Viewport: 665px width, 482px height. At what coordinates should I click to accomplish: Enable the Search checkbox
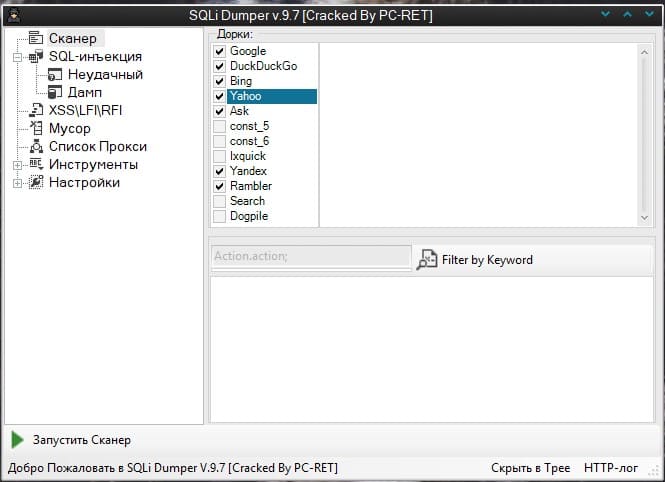click(219, 201)
